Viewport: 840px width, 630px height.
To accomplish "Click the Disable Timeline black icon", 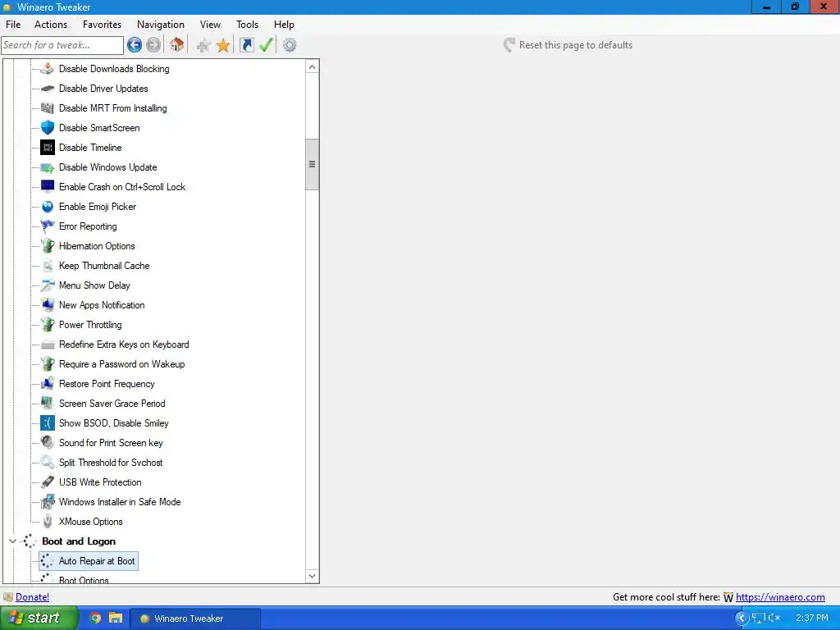I will pyautogui.click(x=47, y=148).
